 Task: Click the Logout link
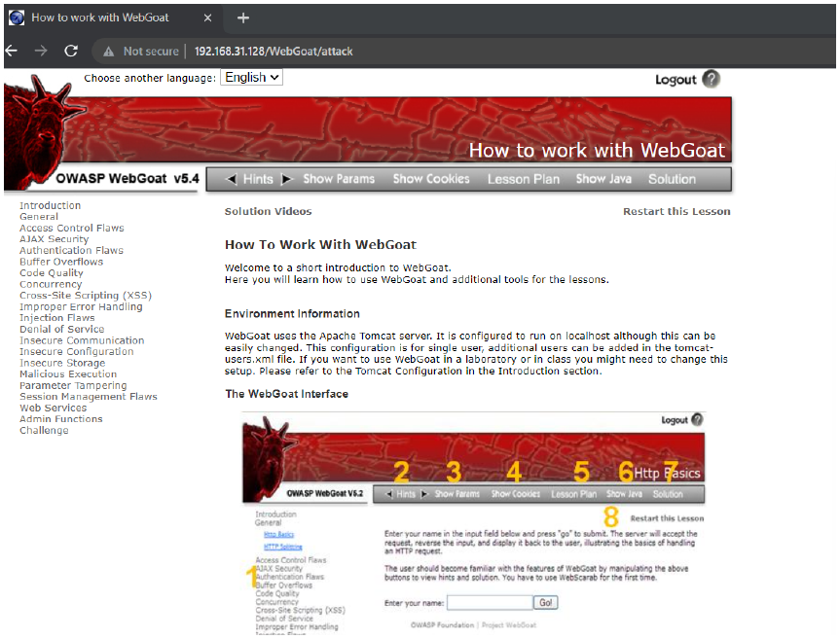676,80
